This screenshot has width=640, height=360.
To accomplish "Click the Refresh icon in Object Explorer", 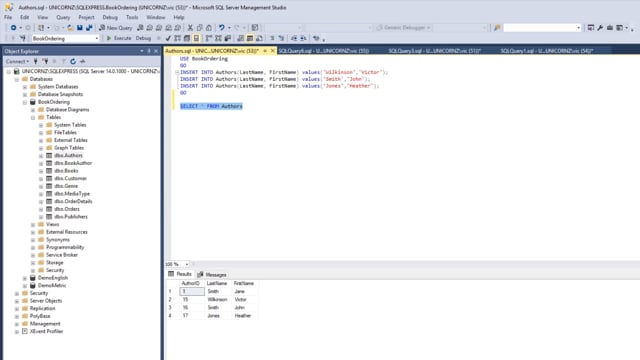I will pyautogui.click(x=73, y=61).
